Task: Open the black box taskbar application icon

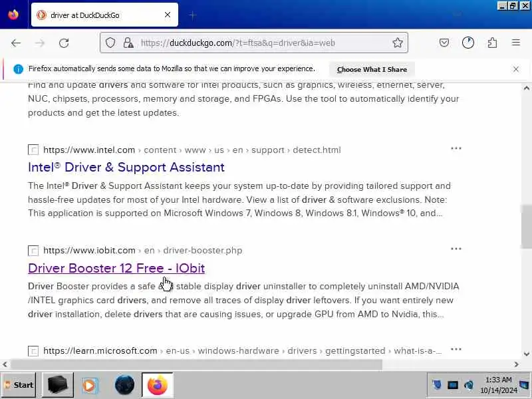Action: tap(58, 385)
